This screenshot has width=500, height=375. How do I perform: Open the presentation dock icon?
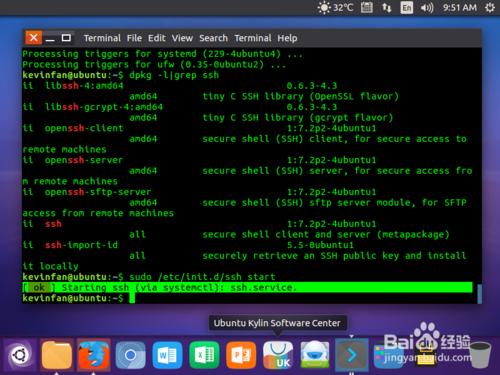[x=241, y=355]
